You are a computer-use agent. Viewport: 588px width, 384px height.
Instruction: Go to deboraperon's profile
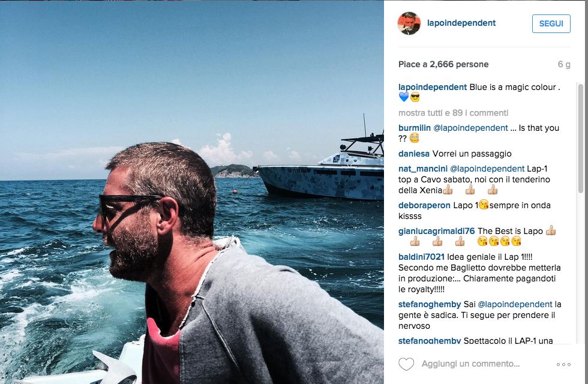click(x=424, y=205)
